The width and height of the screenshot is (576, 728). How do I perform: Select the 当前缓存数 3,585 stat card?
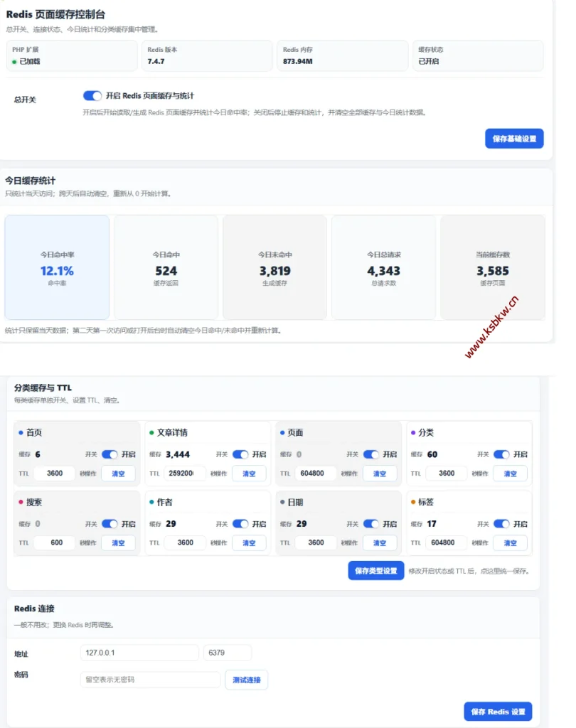[x=493, y=267]
